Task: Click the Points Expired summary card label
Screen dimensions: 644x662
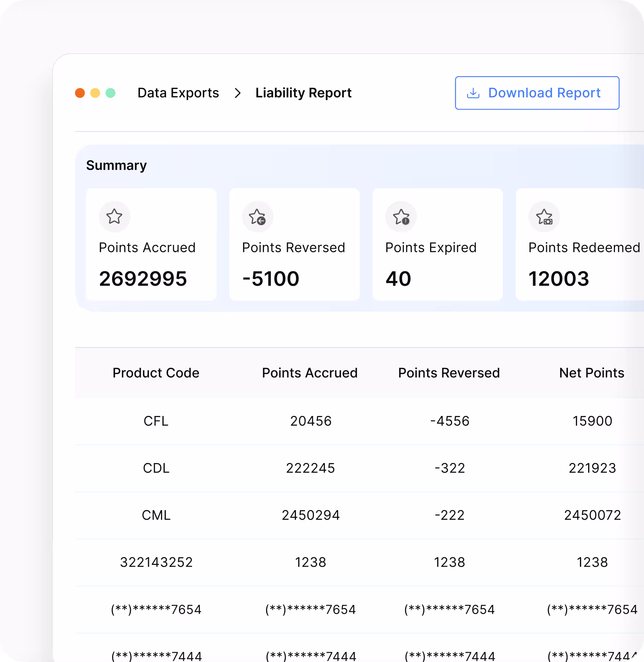Action: [x=431, y=248]
